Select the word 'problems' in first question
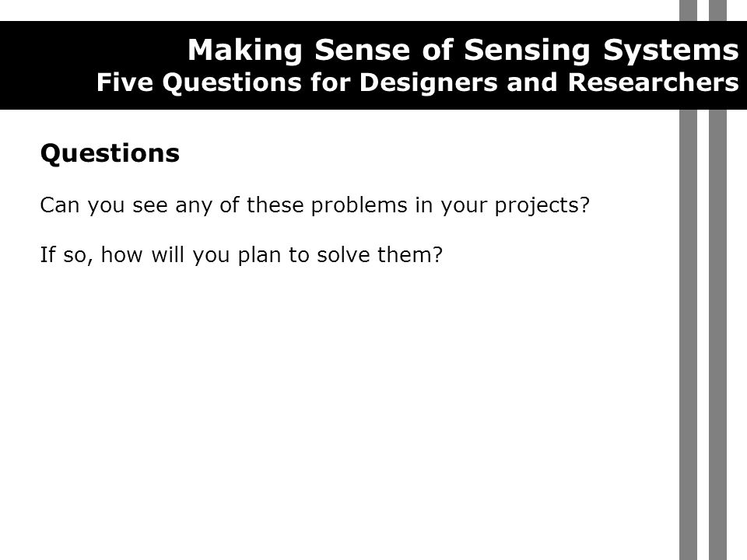This screenshot has width=747, height=560. pos(359,205)
